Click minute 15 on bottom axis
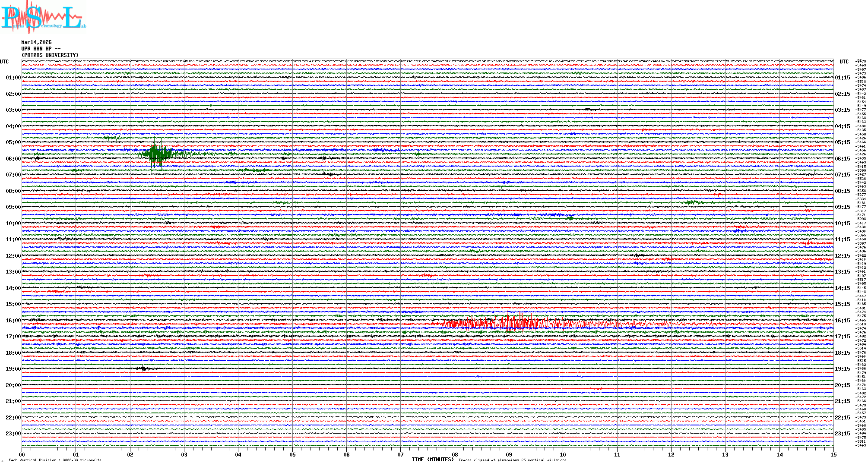The height and width of the screenshot is (466, 868). [x=833, y=455]
